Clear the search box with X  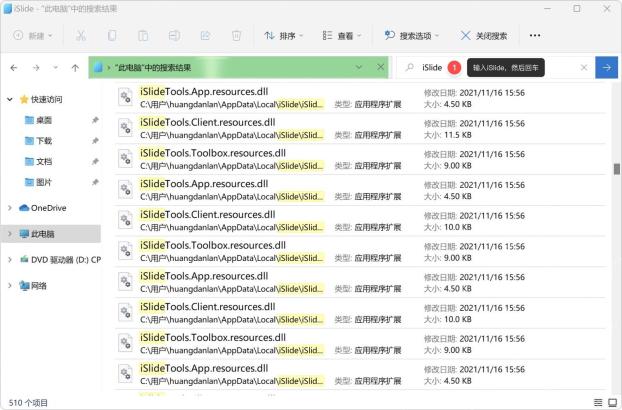pos(584,67)
